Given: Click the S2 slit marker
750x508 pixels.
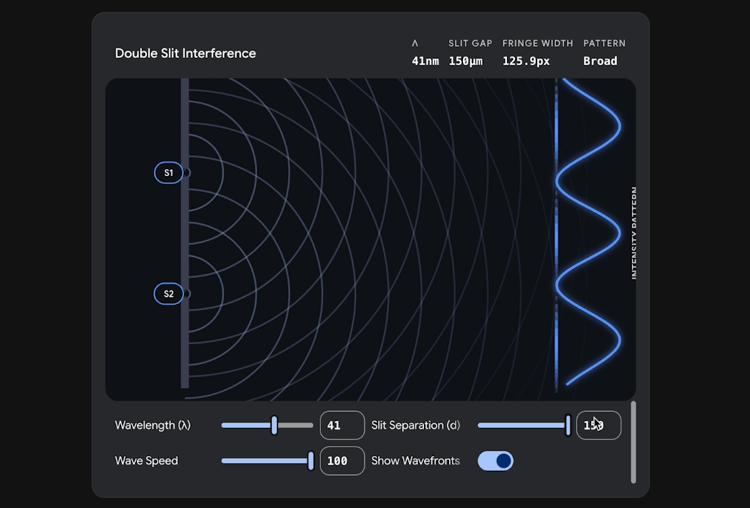Looking at the screenshot, I should 169,294.
